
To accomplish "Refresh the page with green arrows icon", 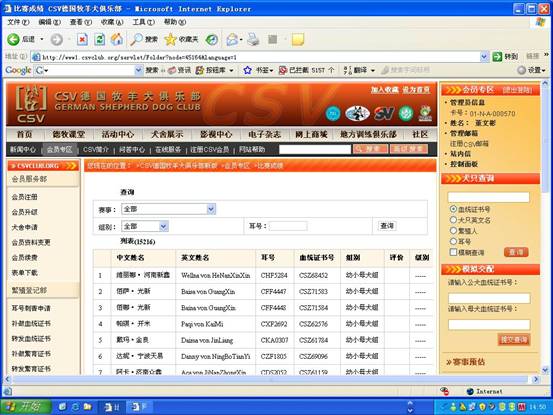I will pyautogui.click(x=99, y=39).
